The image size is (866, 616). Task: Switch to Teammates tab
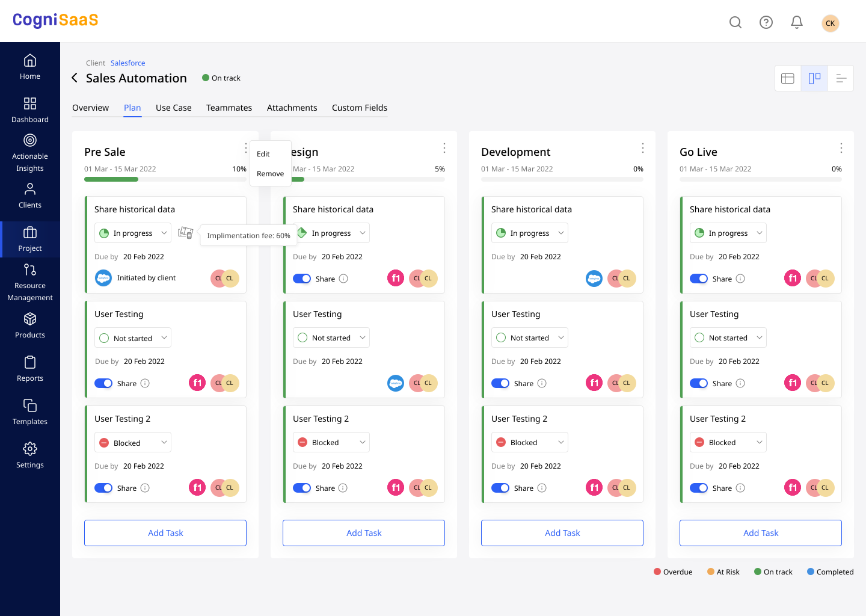click(x=229, y=108)
